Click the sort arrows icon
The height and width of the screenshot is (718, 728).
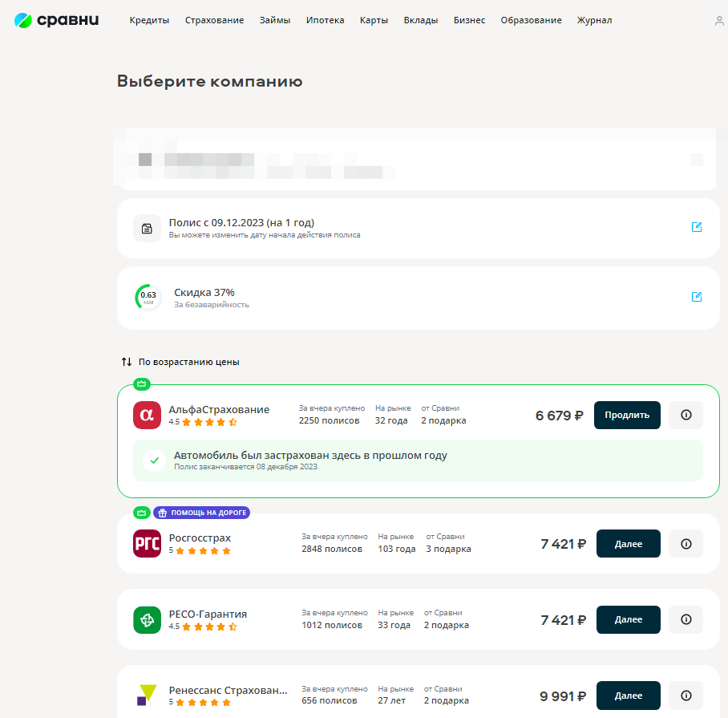(127, 362)
